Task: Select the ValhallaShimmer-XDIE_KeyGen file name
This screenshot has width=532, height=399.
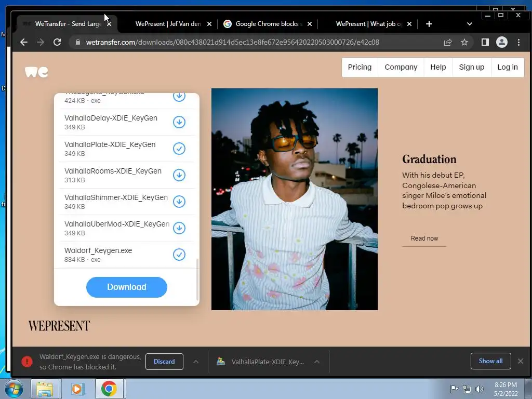Action: (116, 197)
